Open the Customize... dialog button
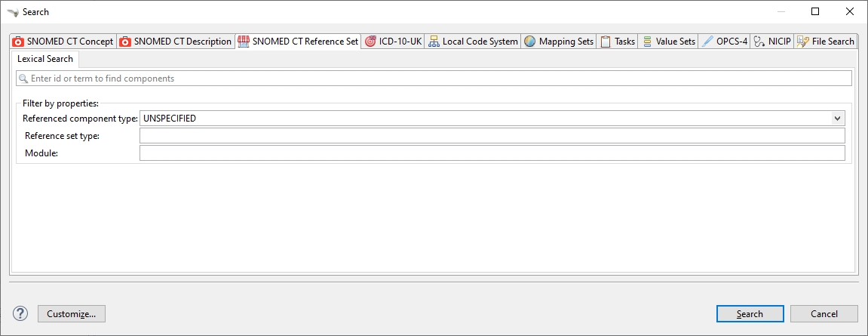Screen dimensions: 868x336 [71, 314]
